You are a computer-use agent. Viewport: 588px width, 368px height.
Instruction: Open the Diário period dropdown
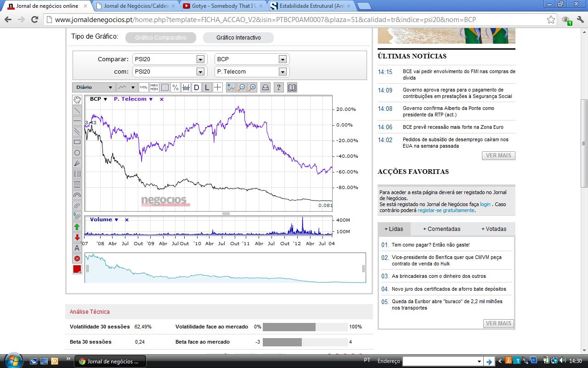tap(94, 87)
